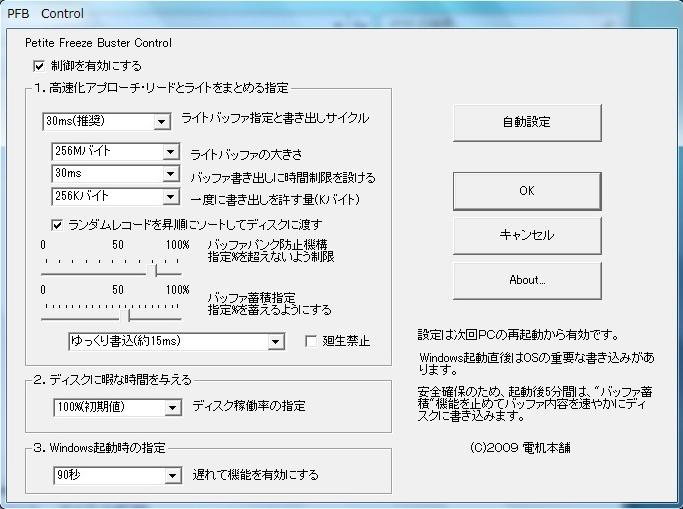The height and width of the screenshot is (509, 683).
Task: Open the 256Mバイト buffer size dropdown
Action: 115,152
